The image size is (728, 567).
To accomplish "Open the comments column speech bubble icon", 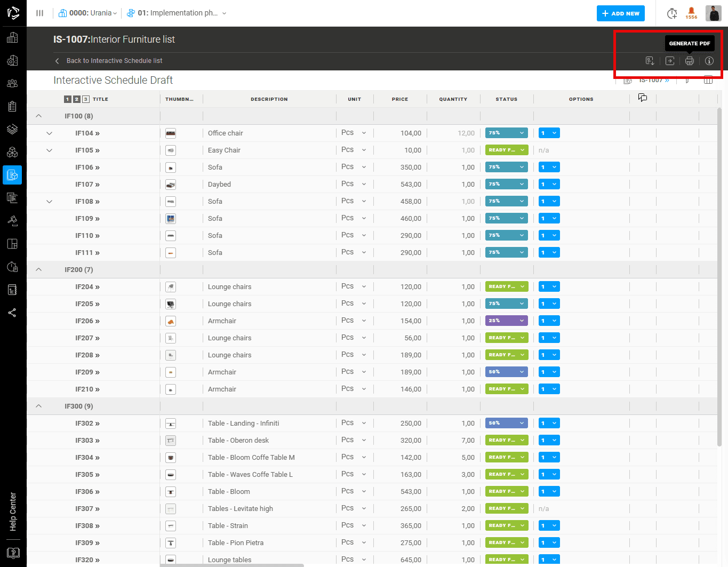I will [x=643, y=98].
